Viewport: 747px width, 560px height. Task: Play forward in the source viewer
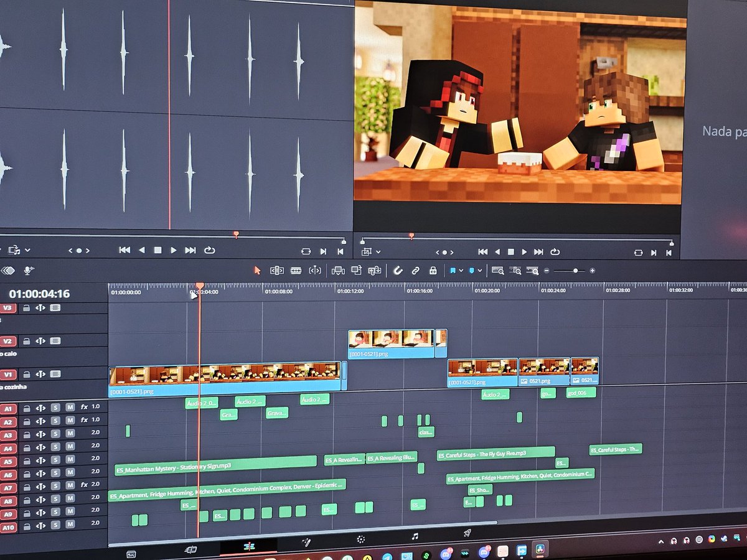(x=174, y=250)
